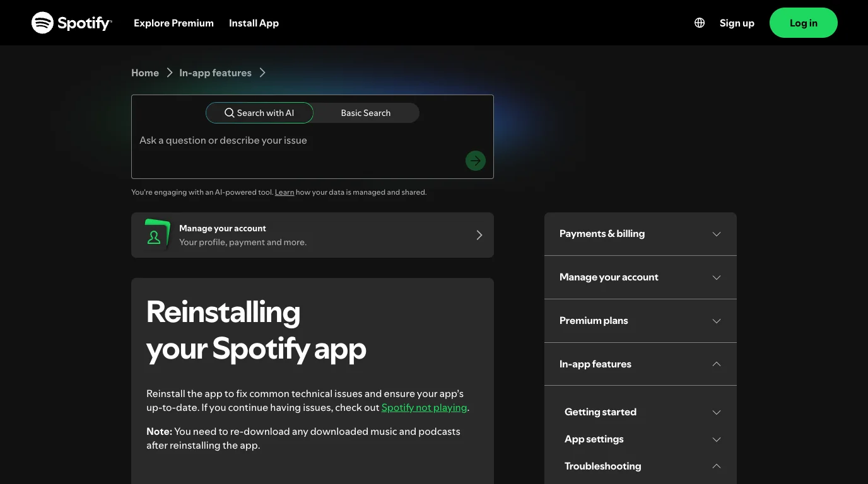Expand the Payments & billing section

[x=640, y=234]
